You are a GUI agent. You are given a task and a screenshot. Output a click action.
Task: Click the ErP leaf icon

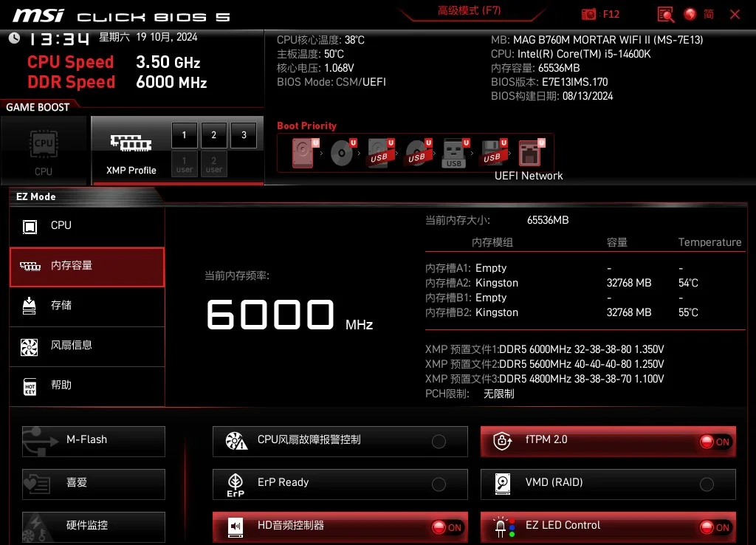(236, 484)
